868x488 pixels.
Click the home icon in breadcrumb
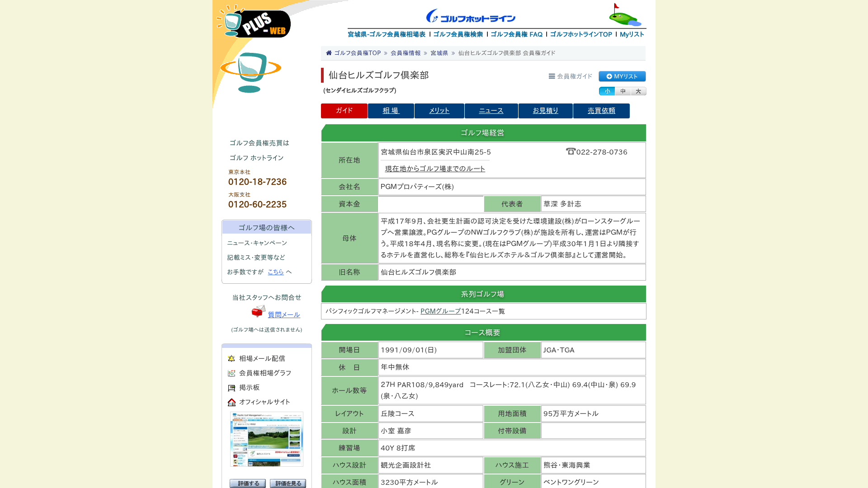[329, 53]
